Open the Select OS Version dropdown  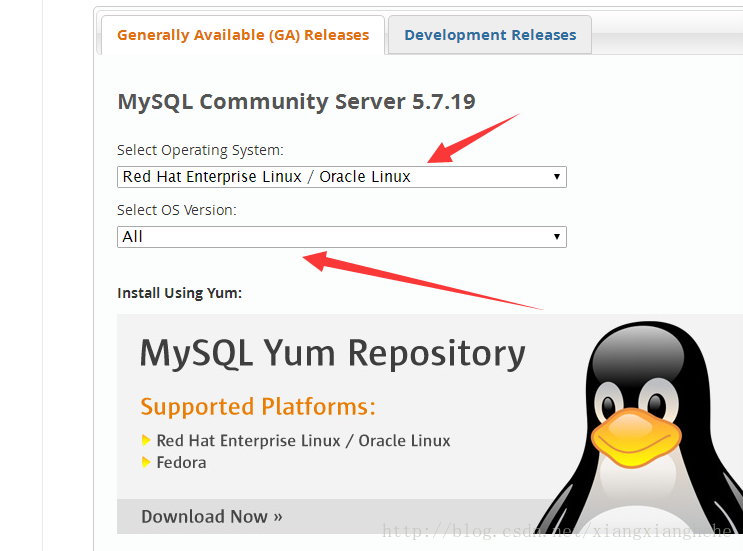[342, 237]
